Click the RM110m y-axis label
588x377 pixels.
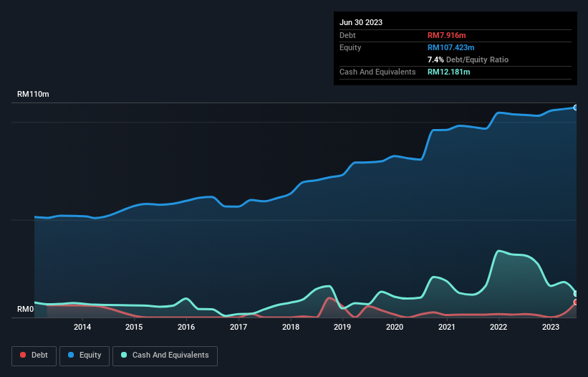click(x=33, y=95)
